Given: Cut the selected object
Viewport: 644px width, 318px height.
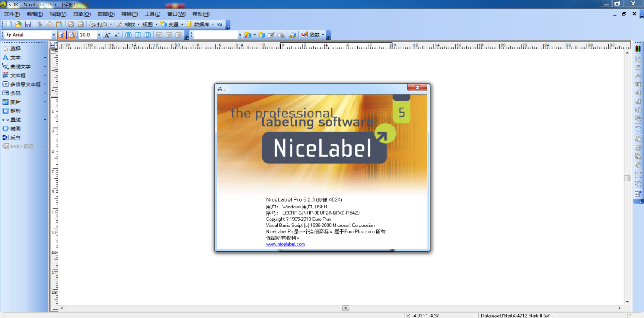Looking at the screenshot, I should (x=40, y=24).
